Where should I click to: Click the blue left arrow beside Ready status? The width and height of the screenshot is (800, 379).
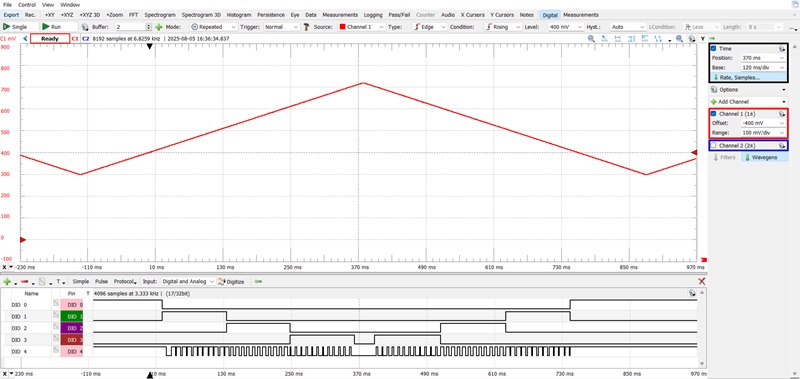26,38
